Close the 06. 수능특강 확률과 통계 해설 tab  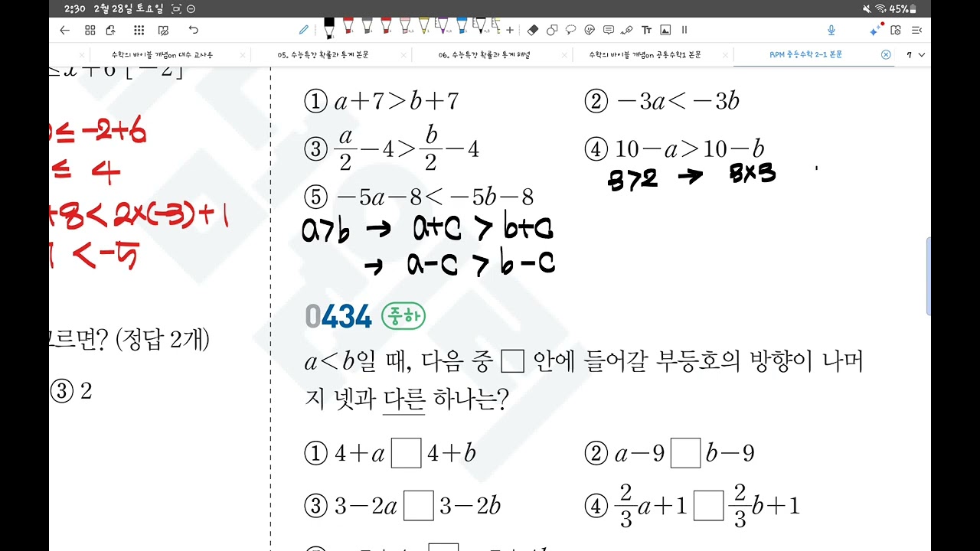564,55
